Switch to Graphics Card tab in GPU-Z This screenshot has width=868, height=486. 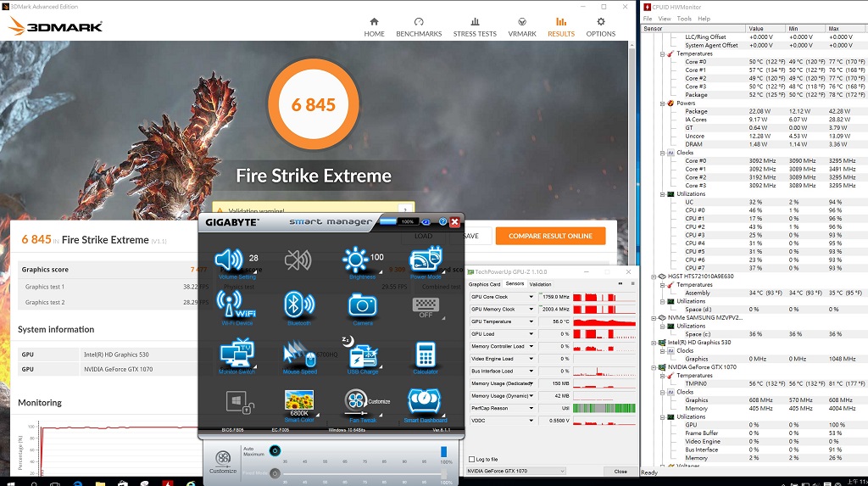484,284
